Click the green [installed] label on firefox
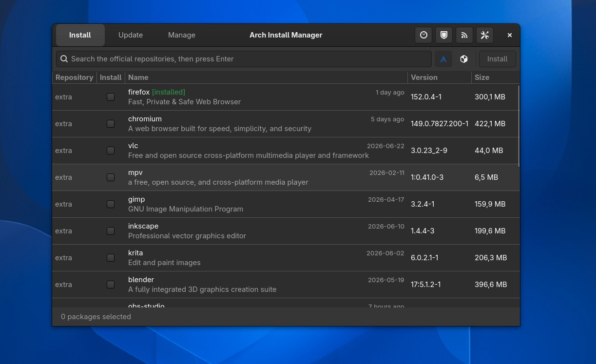596x364 pixels. pyautogui.click(x=169, y=92)
